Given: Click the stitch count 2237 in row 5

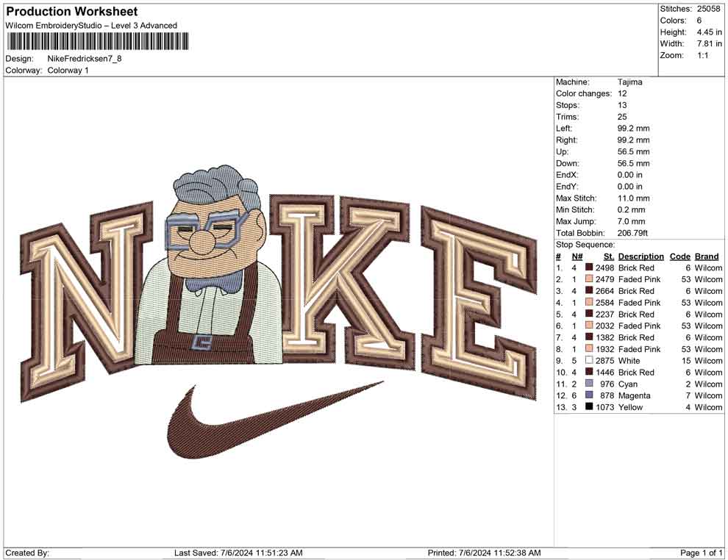Looking at the screenshot, I should [x=604, y=314].
